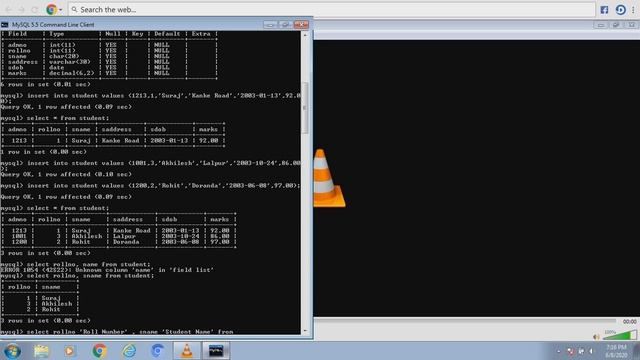Go back using browser back arrow
Screen dimensions: 640x360
tap(8, 9)
